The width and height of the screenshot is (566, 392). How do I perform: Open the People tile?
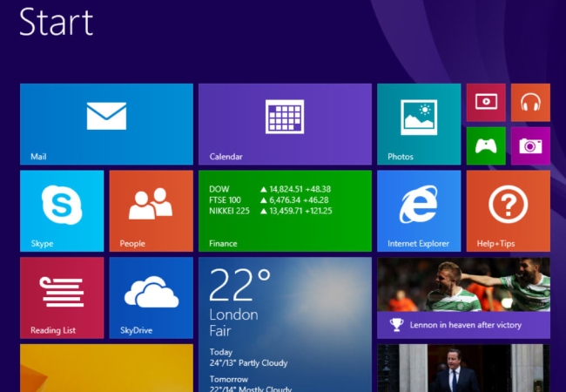(x=151, y=211)
